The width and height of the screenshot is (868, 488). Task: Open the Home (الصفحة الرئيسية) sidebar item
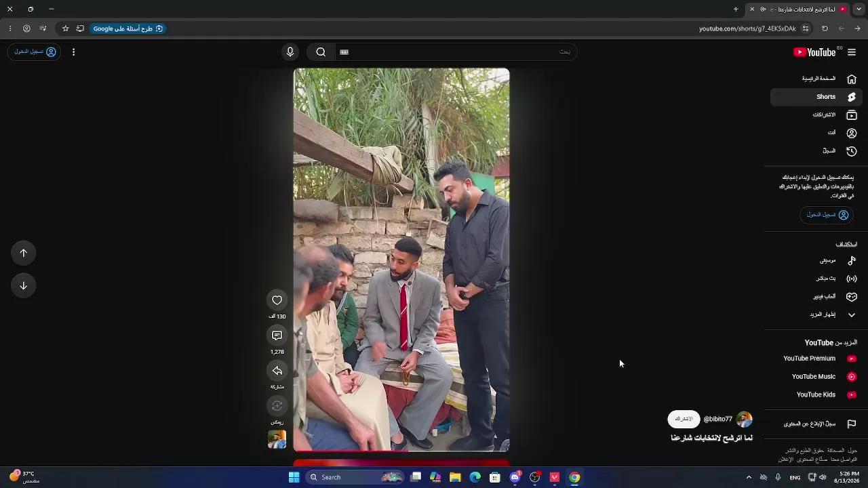(816, 79)
